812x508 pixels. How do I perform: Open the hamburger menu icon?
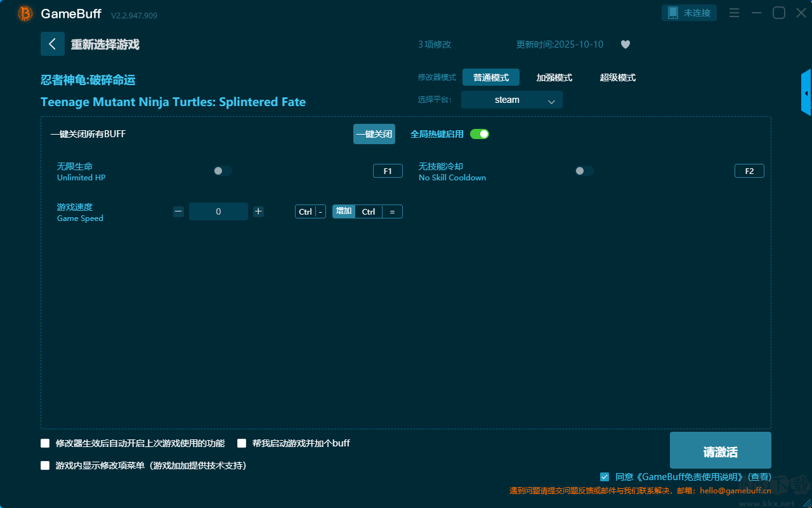734,13
